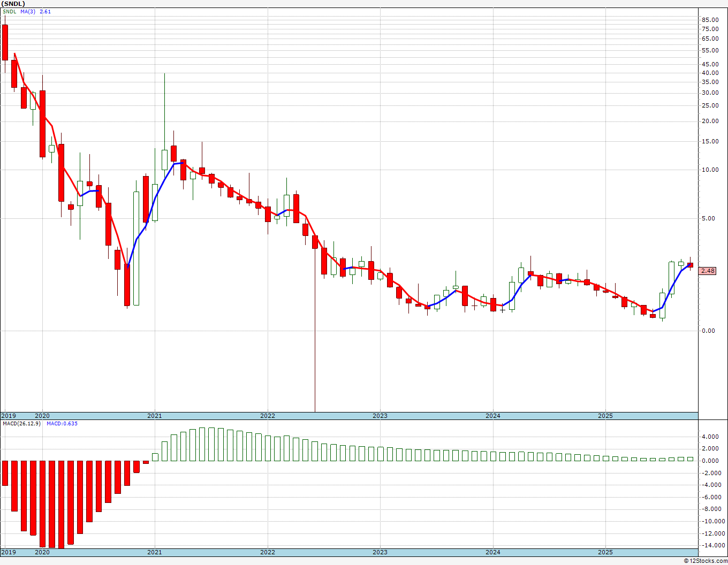The height and width of the screenshot is (565, 728).
Task: Click the 85.00 price axis label
Action: (x=711, y=20)
